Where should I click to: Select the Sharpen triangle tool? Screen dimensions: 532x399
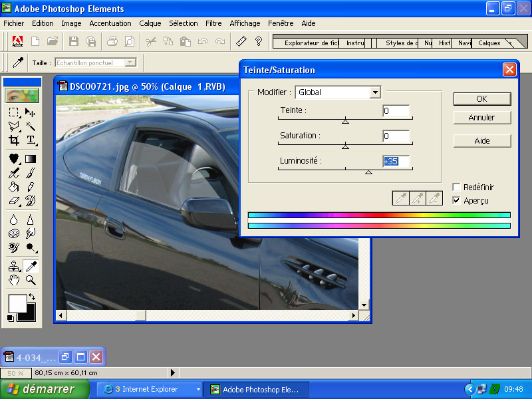31,219
